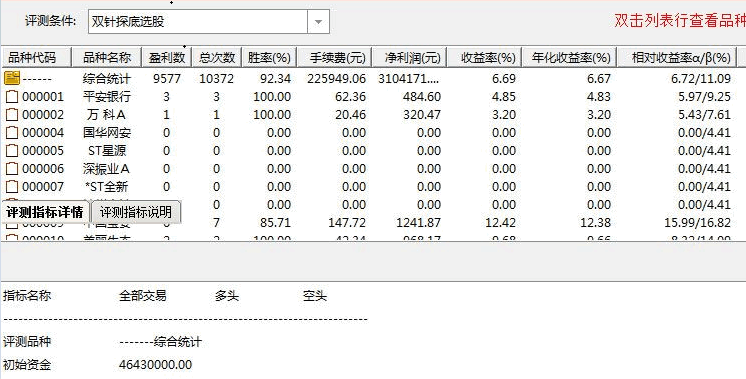Sort by 品种代码 column header
Image resolution: width=746 pixels, height=379 pixels.
36,58
